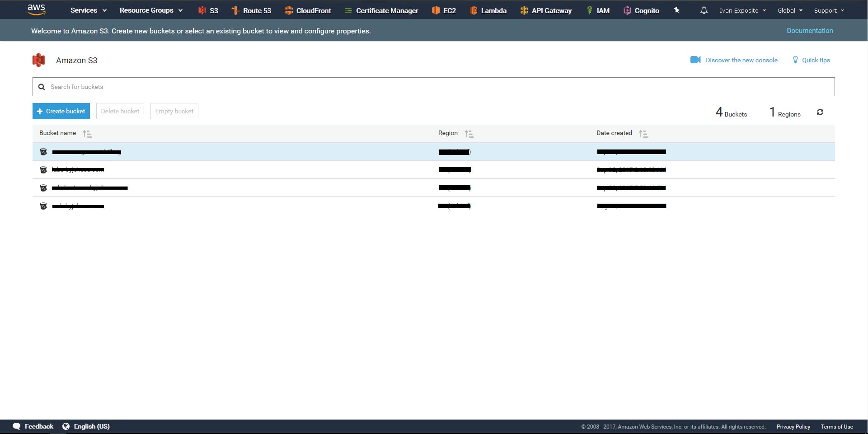Click the Quick tips lightbulb icon
The height and width of the screenshot is (434, 868).
[x=795, y=60]
